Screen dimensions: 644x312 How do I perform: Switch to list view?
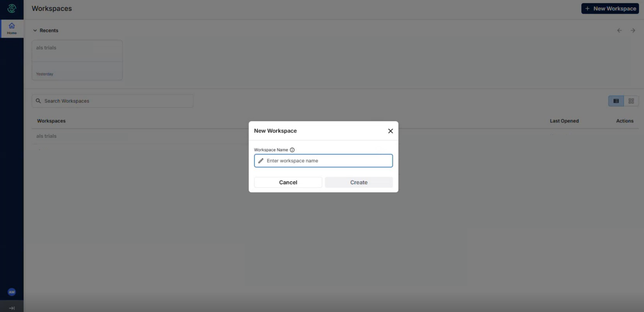(x=616, y=101)
